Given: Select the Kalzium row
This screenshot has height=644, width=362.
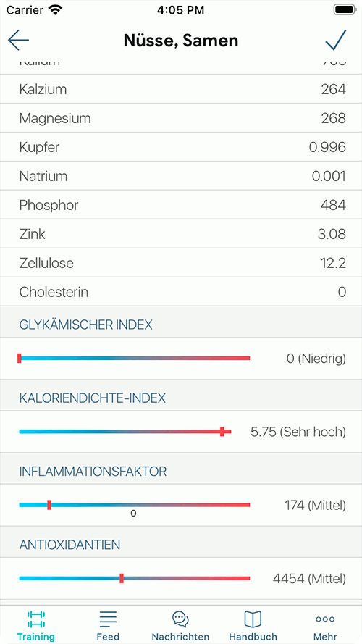Looking at the screenshot, I should click(x=181, y=89).
